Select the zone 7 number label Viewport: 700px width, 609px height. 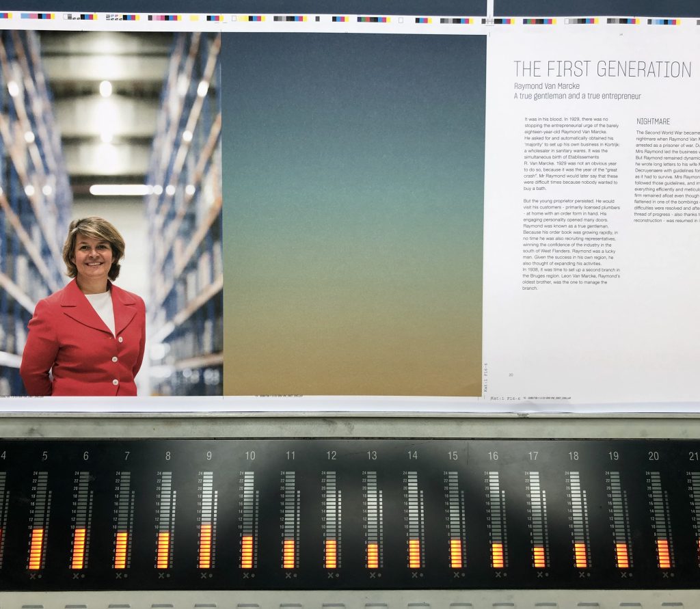point(127,456)
